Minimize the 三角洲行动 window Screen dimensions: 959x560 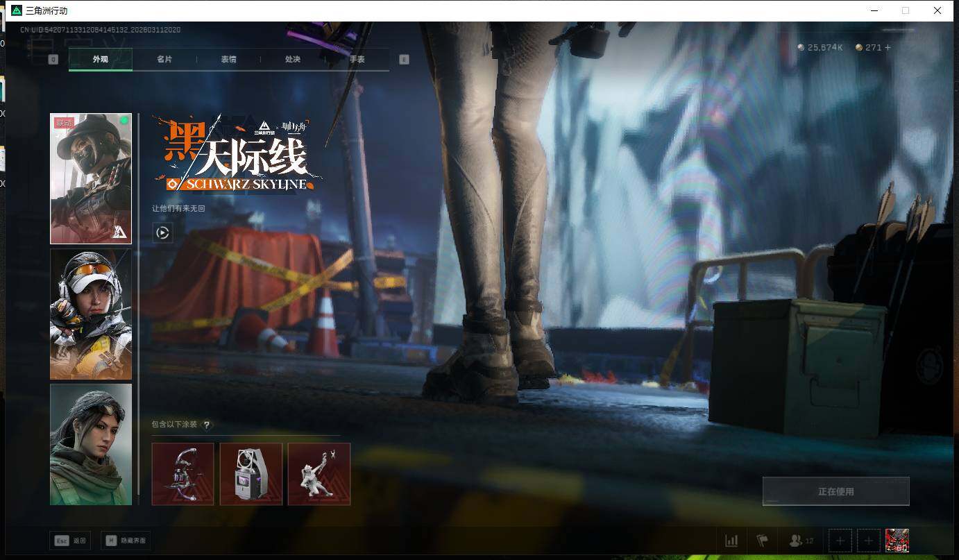click(873, 10)
